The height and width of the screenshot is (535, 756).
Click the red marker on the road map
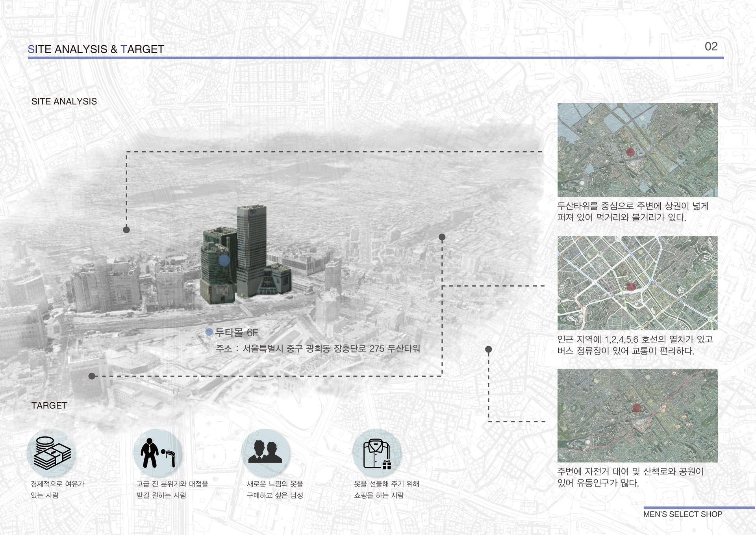[x=631, y=286]
